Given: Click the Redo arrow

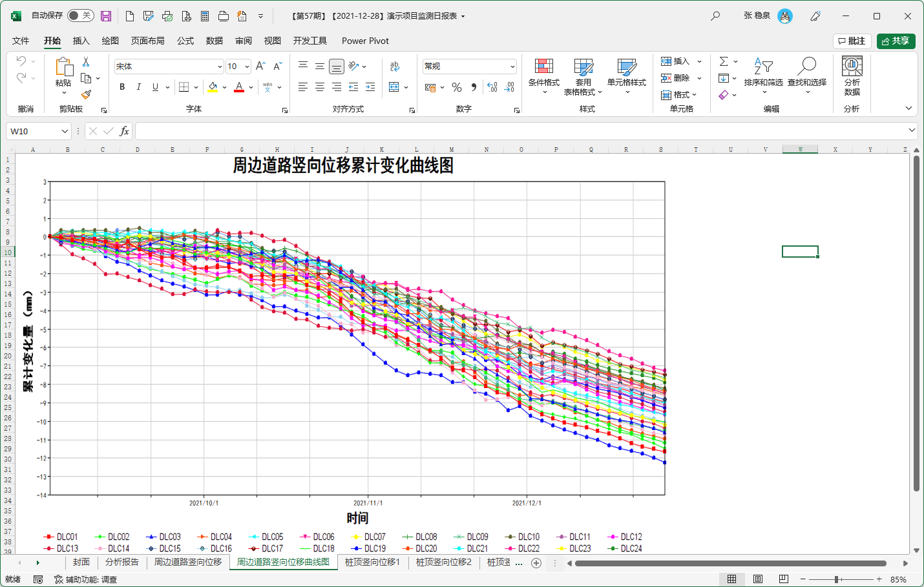Looking at the screenshot, I should tap(21, 77).
